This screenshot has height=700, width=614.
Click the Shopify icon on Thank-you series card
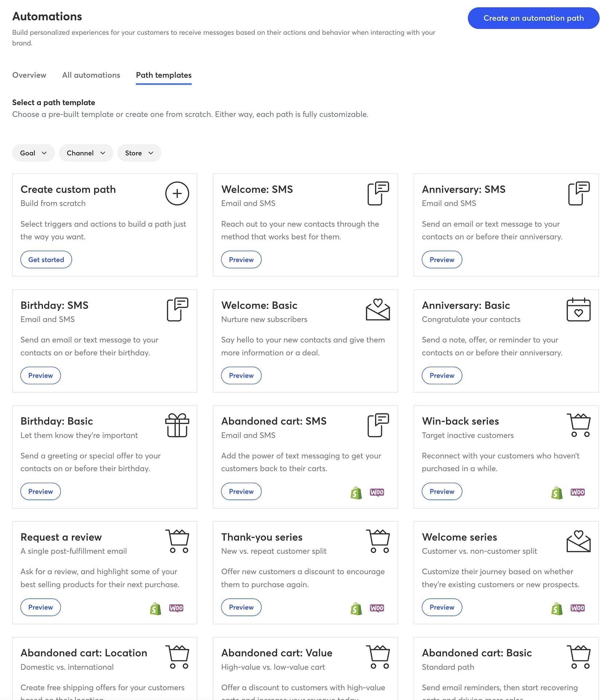(x=356, y=608)
